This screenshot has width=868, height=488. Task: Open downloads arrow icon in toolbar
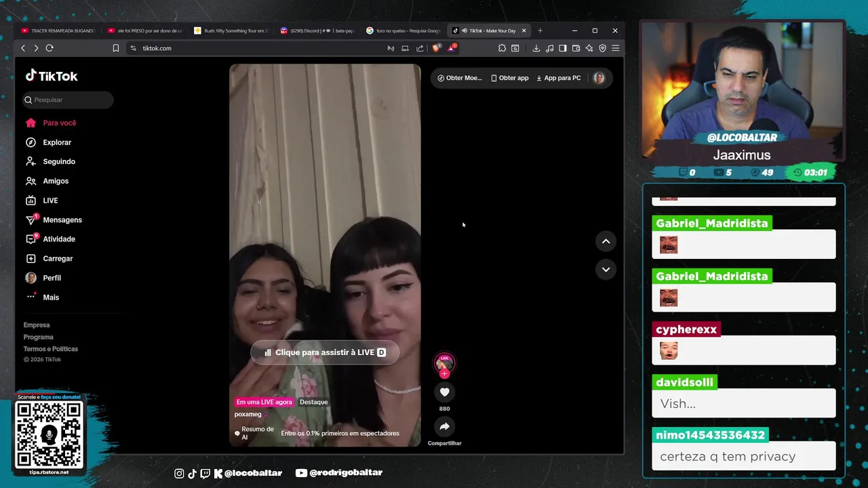point(536,48)
